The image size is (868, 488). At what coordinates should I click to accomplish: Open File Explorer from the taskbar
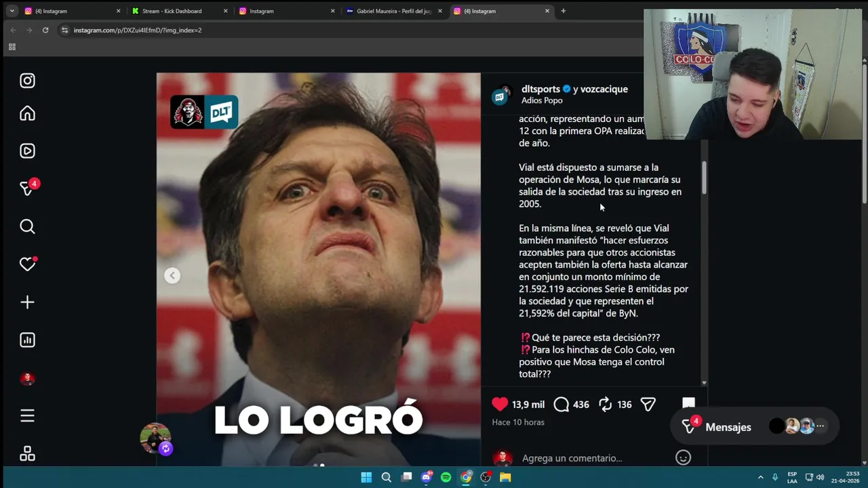click(505, 477)
